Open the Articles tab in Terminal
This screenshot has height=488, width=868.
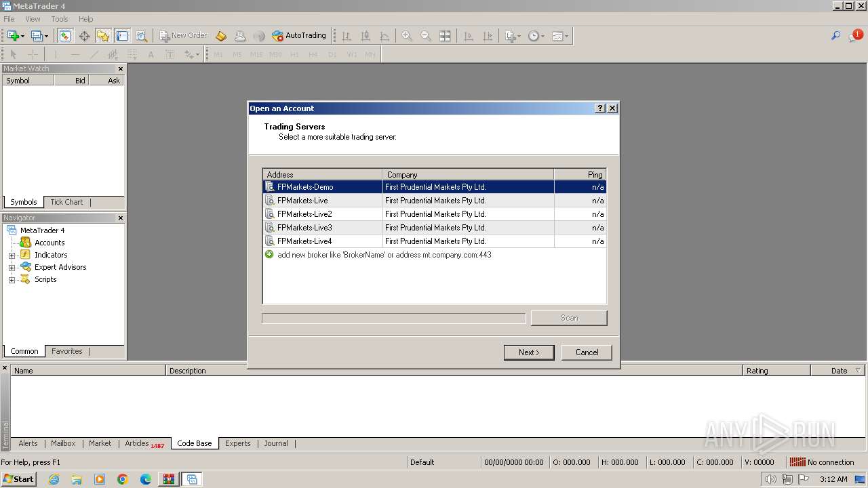pyautogui.click(x=144, y=443)
